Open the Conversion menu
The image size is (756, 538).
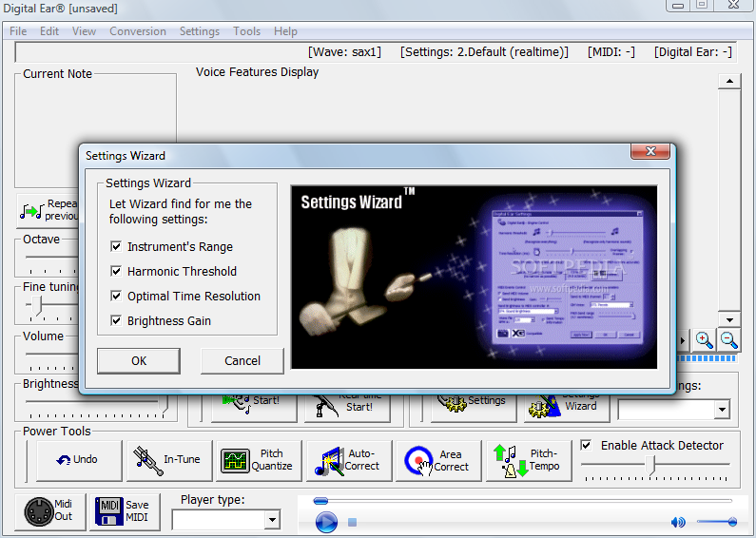tap(138, 31)
